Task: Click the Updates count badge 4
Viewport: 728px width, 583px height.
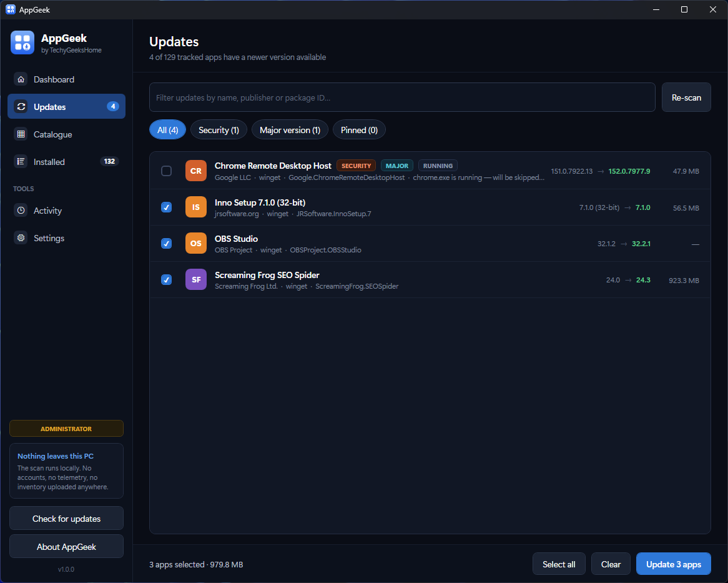Action: pos(113,106)
